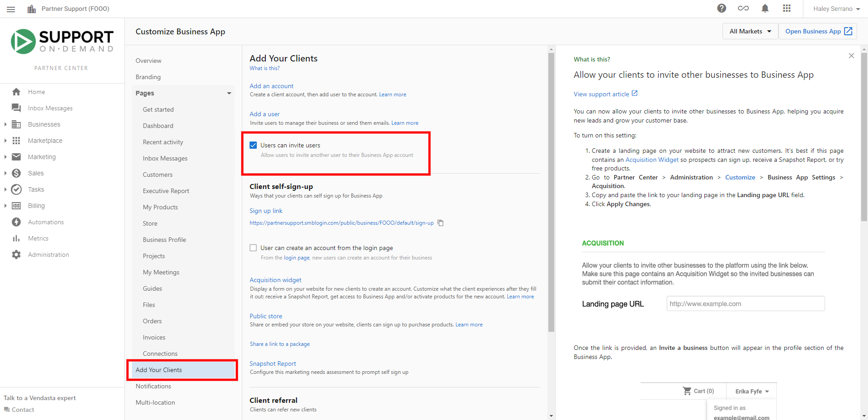Click the Support On Demand logo
This screenshot has width=868, height=420.
(x=62, y=42)
